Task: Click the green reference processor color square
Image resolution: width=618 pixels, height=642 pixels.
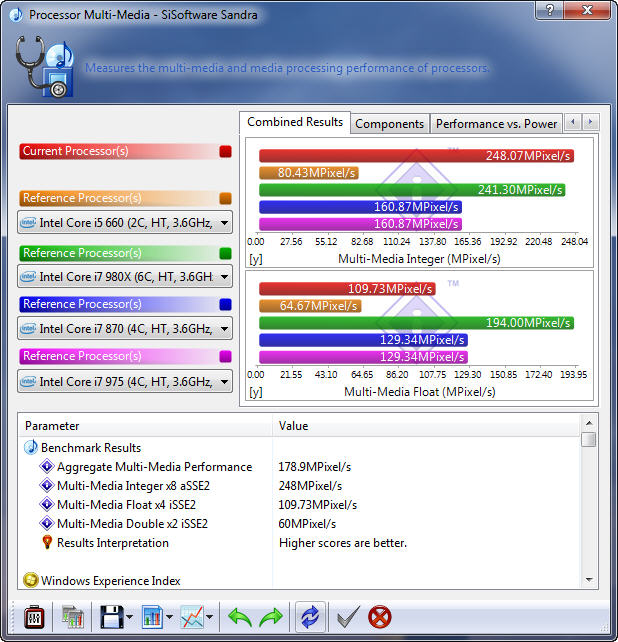Action: tap(225, 253)
